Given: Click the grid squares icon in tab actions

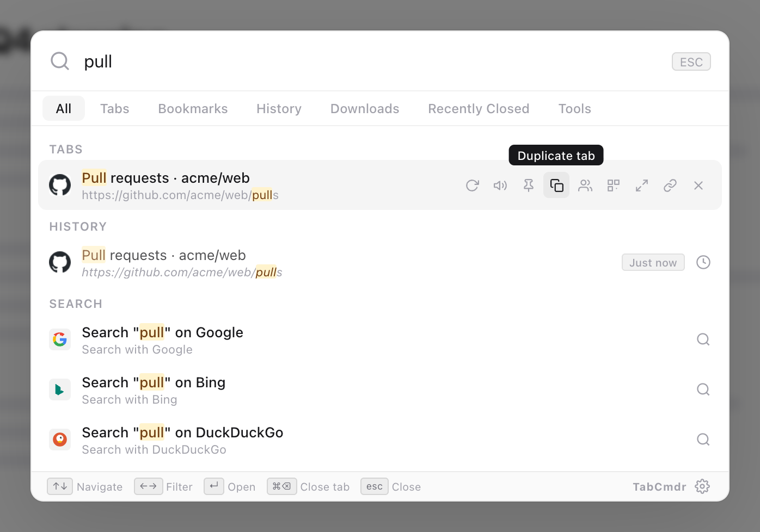Looking at the screenshot, I should coord(614,185).
